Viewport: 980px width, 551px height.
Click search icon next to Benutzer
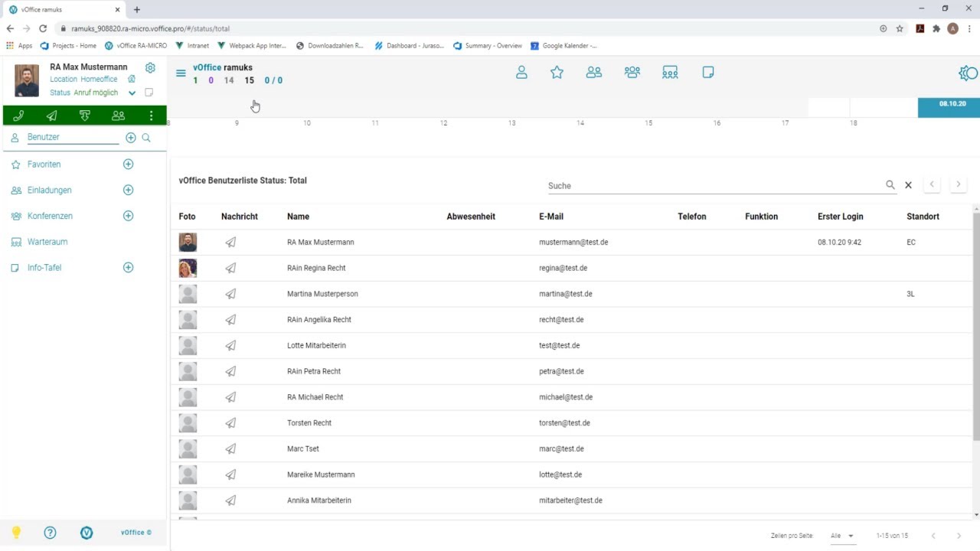146,138
